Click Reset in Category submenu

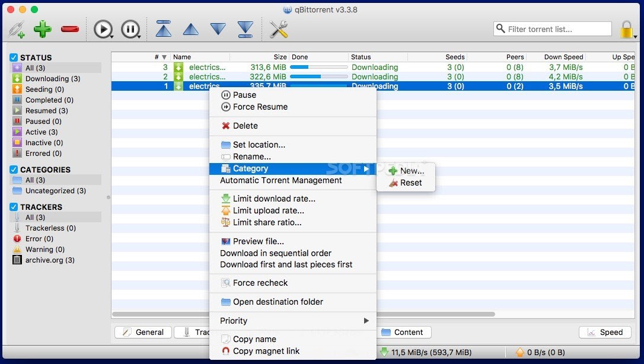pos(406,183)
